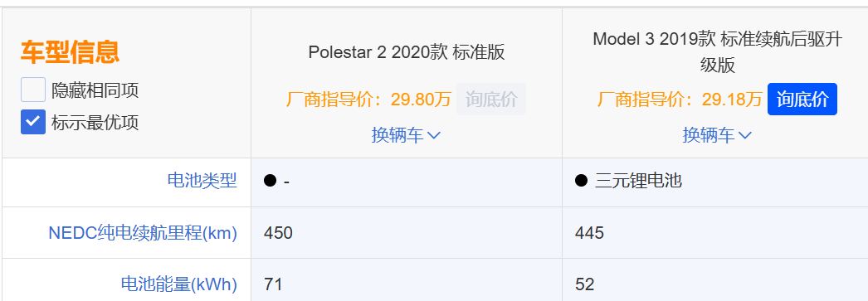This screenshot has width=868, height=301.
Task: Click Model 3 厂商指导价 29.18万 price
Action: [680, 100]
